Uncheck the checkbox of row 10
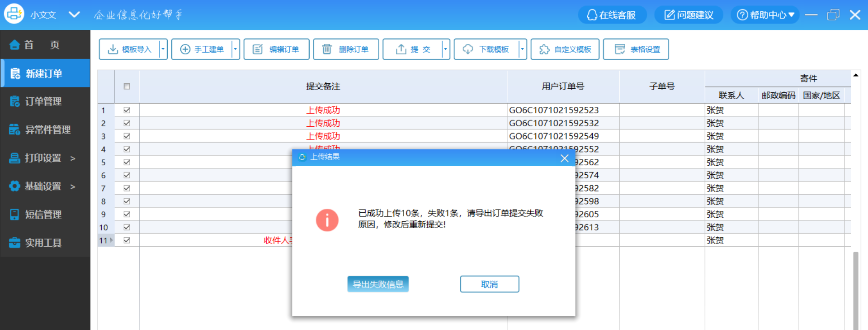This screenshot has height=330, width=868. point(127,227)
